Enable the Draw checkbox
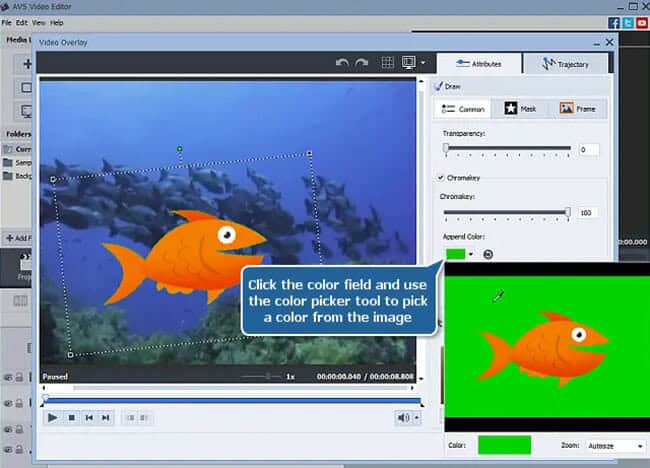This screenshot has height=468, width=650. pyautogui.click(x=440, y=87)
